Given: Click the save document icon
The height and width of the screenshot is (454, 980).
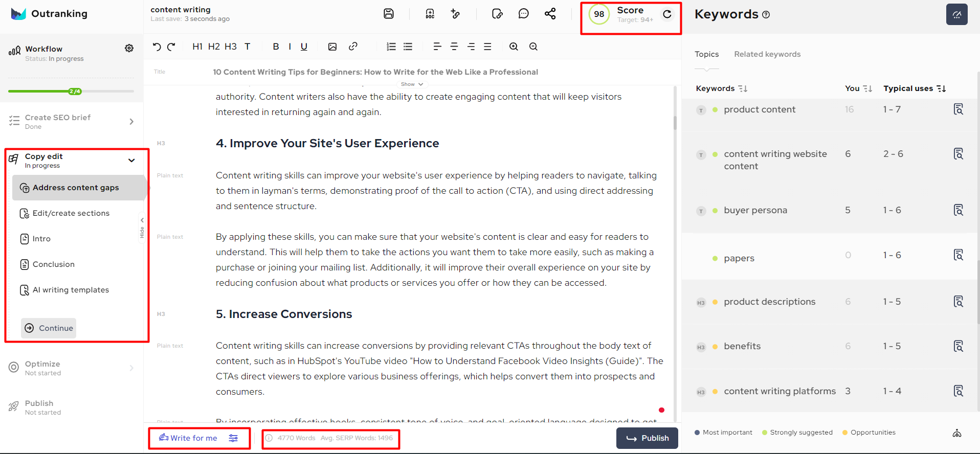Looking at the screenshot, I should point(389,14).
